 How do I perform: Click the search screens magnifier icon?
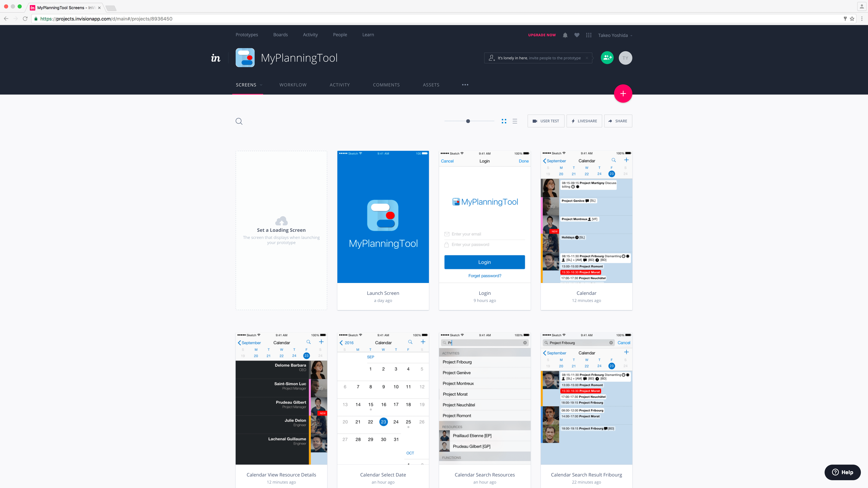pyautogui.click(x=239, y=121)
